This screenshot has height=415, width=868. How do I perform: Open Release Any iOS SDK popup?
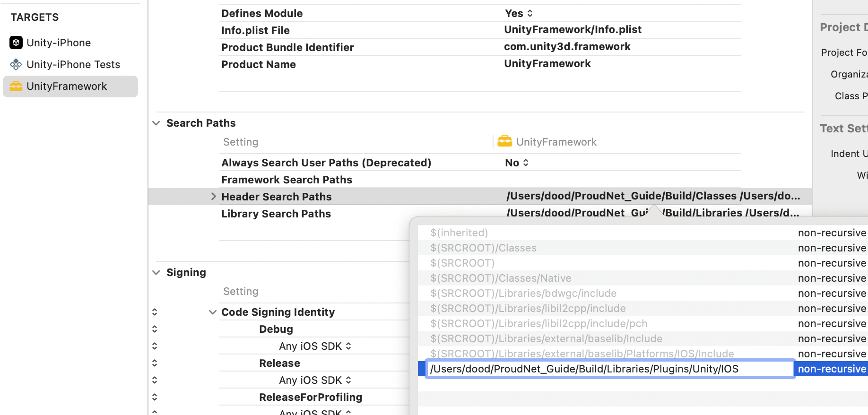coord(315,380)
